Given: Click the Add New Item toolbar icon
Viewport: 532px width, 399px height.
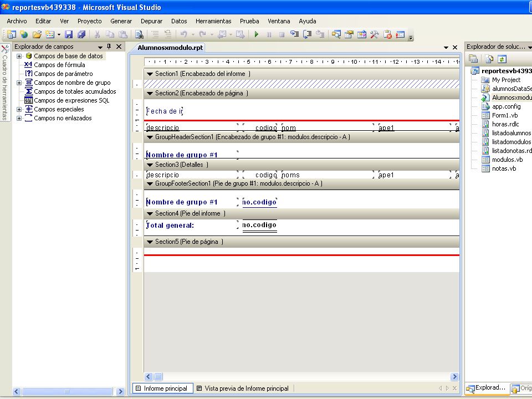Looking at the screenshot, I should [x=50, y=34].
